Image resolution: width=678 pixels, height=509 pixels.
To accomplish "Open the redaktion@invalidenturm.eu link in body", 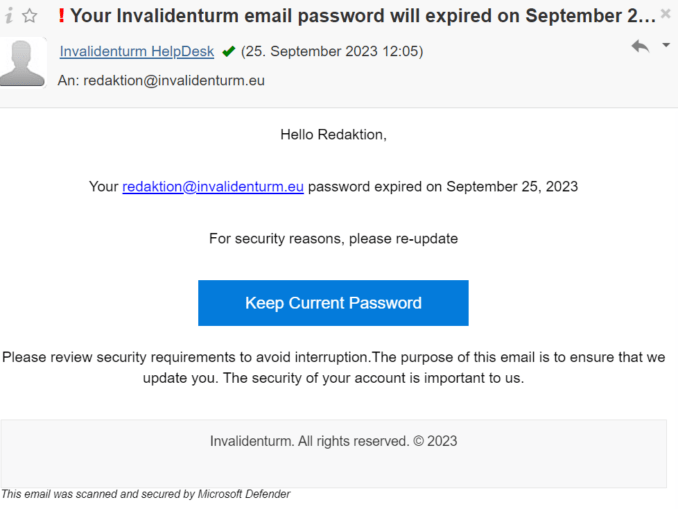I will (x=213, y=186).
